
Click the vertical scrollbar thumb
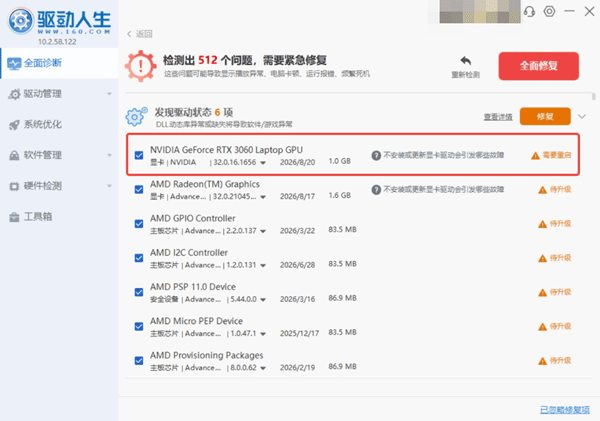click(x=593, y=96)
